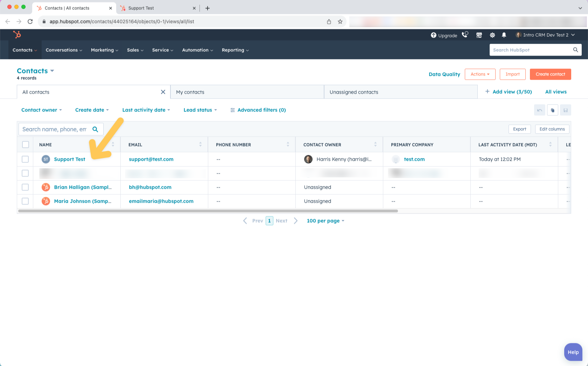Open the Contacts nav menu
Screen dimensions: 588x366
point(25,50)
